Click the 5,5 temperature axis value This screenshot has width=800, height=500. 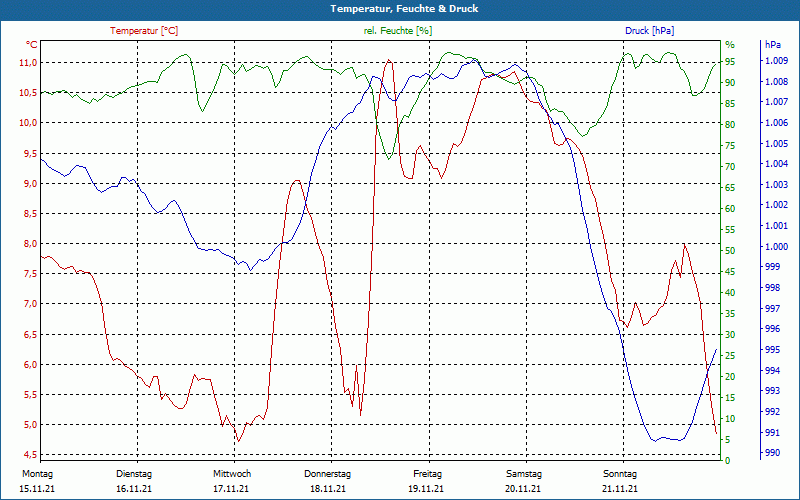[x=30, y=395]
